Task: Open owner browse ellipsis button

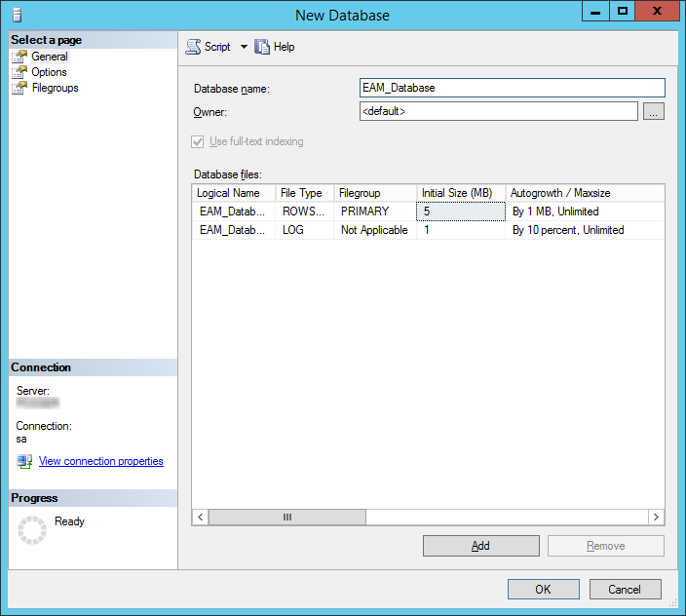Action: 654,112
